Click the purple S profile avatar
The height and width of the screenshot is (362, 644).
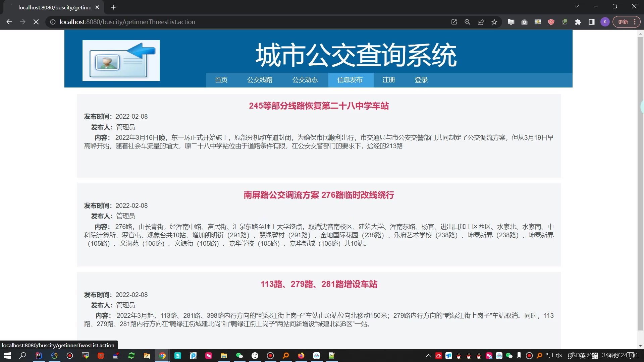pos(605,22)
